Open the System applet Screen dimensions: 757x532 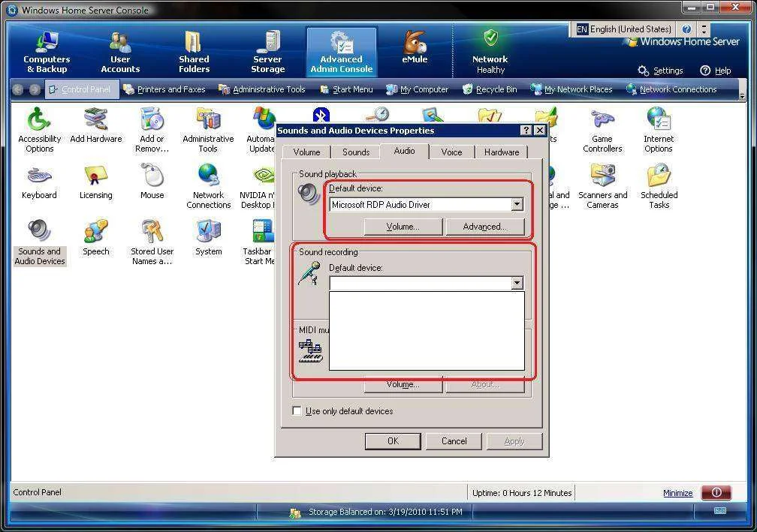(209, 238)
